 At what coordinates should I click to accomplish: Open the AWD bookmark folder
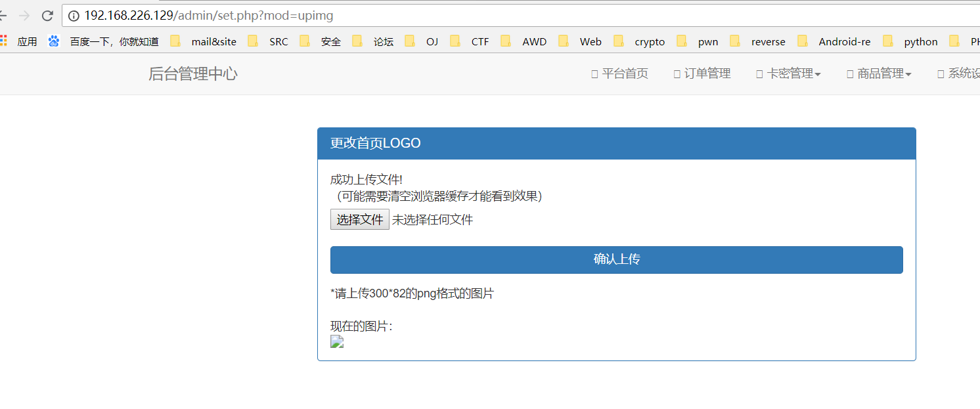[523, 41]
